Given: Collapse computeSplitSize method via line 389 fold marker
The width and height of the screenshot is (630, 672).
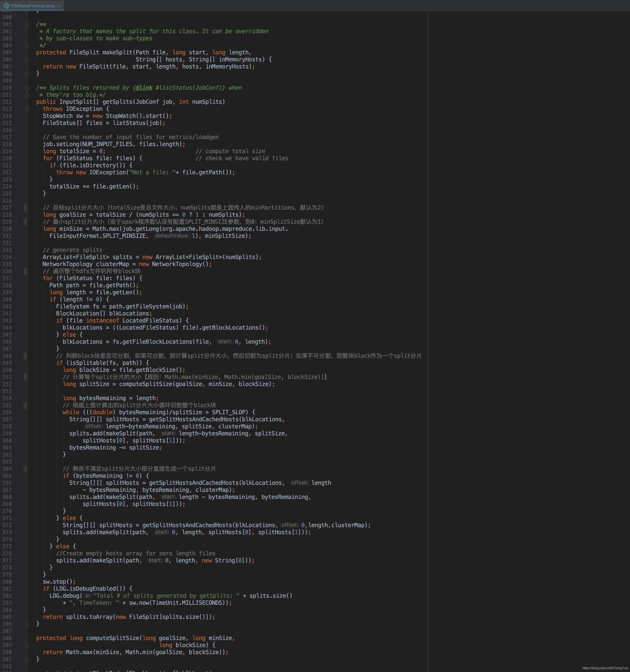Looking at the screenshot, I should click(27, 645).
